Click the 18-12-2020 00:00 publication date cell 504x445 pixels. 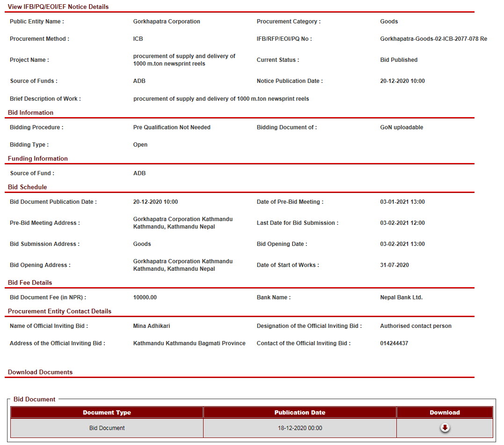pyautogui.click(x=299, y=428)
